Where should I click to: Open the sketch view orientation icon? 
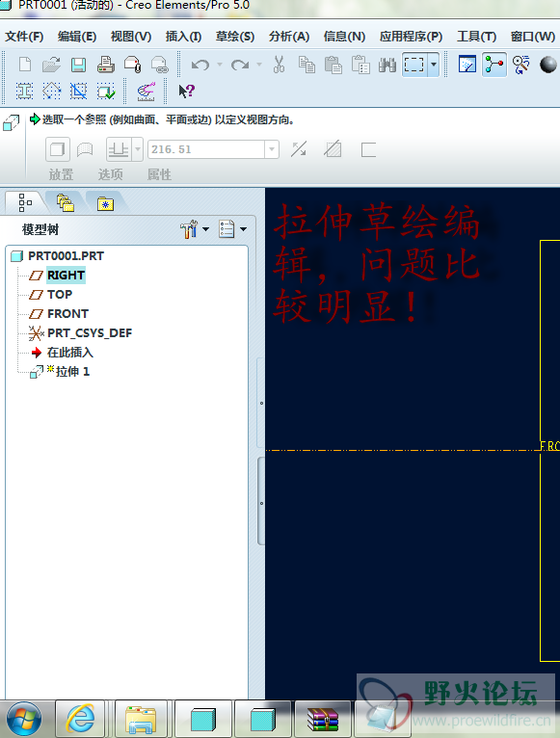[x=467, y=64]
